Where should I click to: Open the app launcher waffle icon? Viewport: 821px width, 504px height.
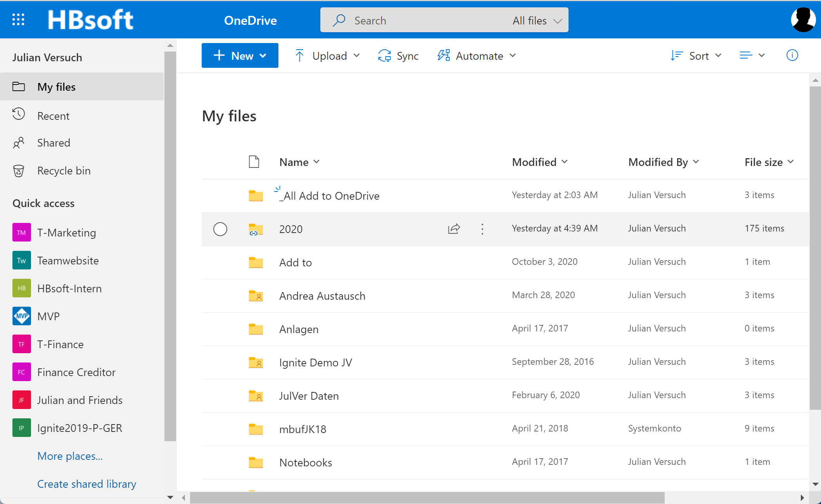18,19
